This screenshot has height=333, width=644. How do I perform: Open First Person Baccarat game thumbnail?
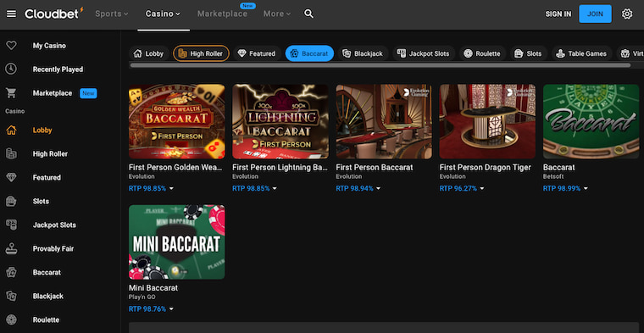pyautogui.click(x=384, y=121)
